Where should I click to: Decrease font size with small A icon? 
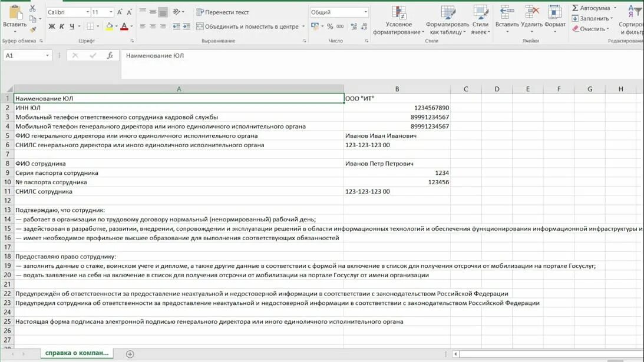coord(130,12)
